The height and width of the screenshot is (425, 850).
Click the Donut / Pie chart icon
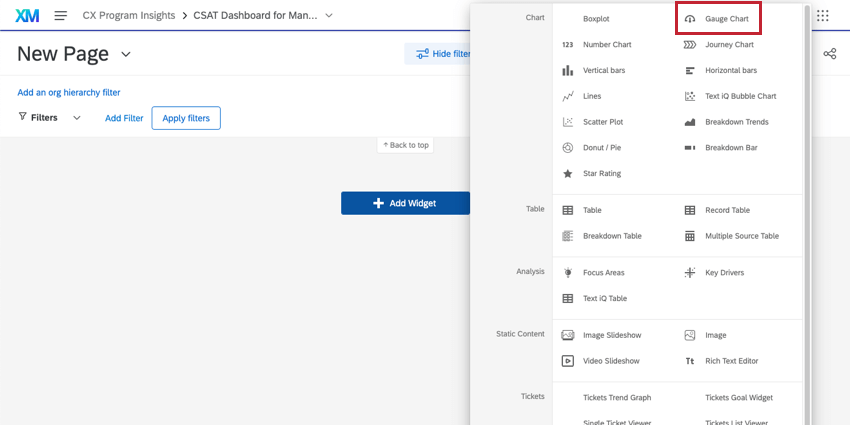567,148
